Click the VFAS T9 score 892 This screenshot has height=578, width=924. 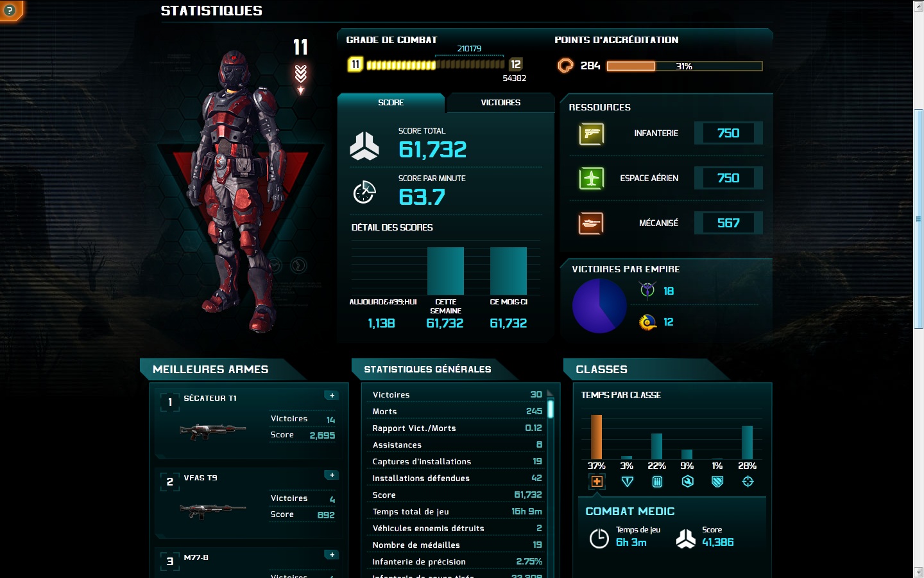coord(326,515)
